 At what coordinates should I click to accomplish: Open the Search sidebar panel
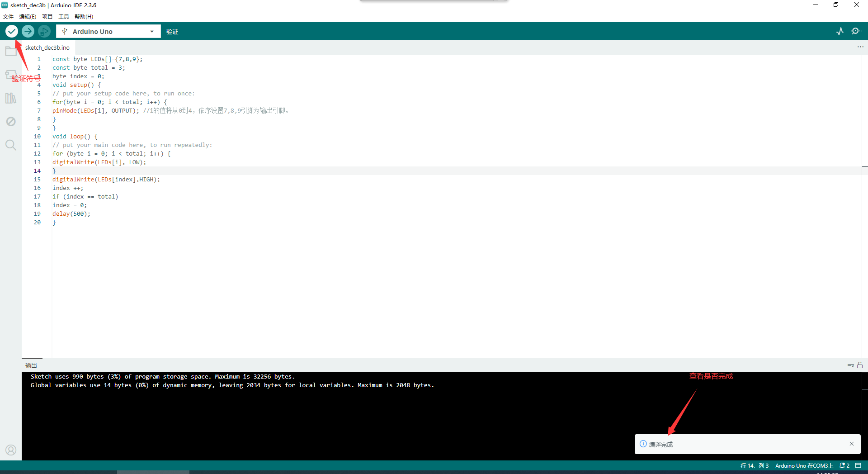11,145
